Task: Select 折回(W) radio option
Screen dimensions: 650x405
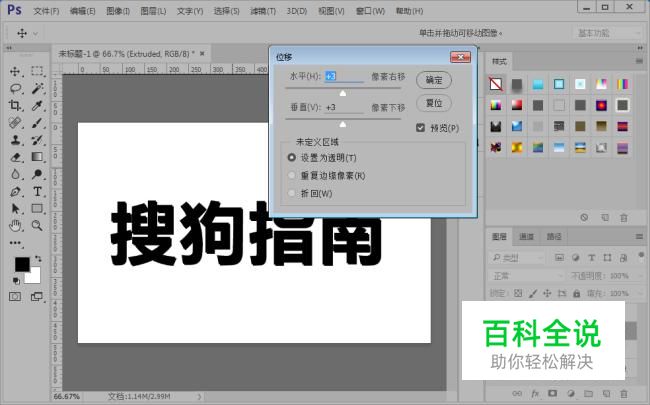Action: pyautogui.click(x=292, y=193)
